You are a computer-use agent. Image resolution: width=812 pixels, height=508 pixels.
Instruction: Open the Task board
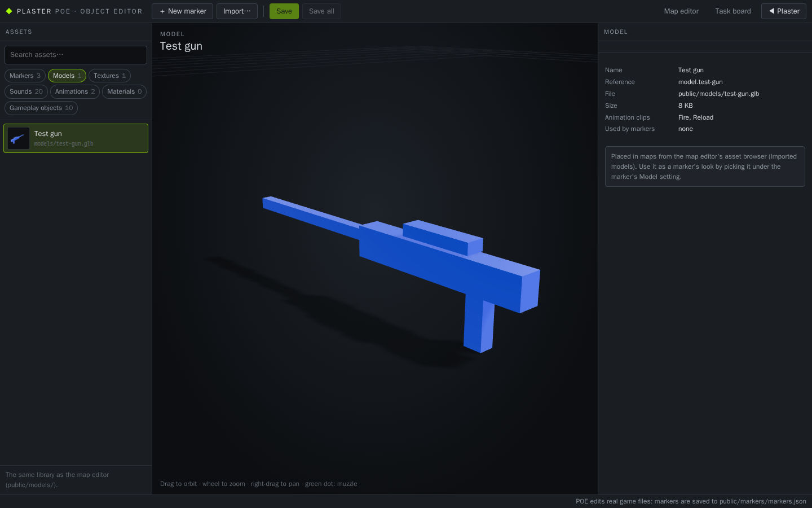click(733, 11)
